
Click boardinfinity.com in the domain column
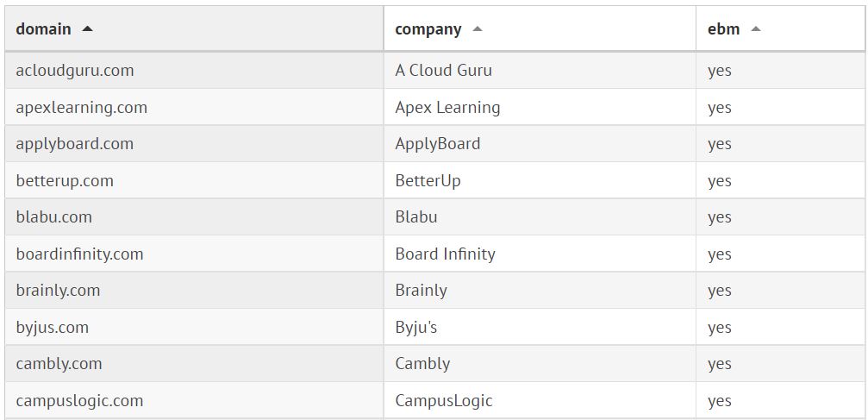click(79, 254)
